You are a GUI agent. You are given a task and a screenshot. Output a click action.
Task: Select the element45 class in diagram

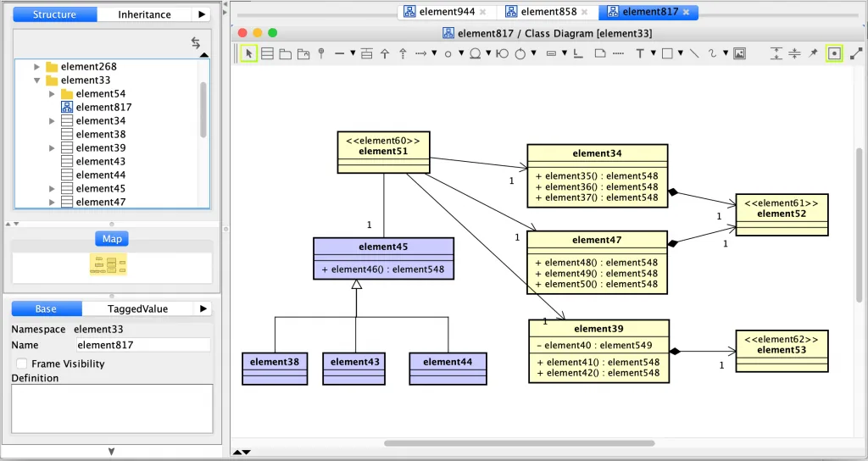pos(383,258)
